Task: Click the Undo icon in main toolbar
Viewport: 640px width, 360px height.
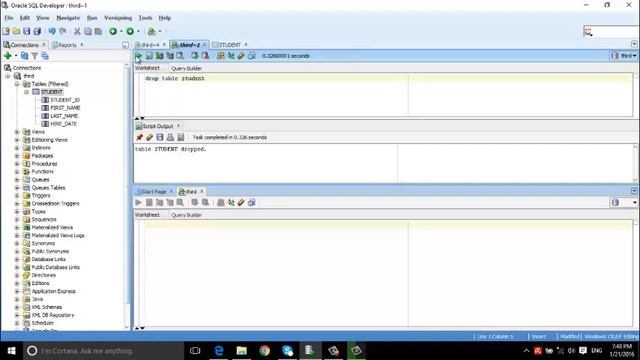Action: click(52, 31)
